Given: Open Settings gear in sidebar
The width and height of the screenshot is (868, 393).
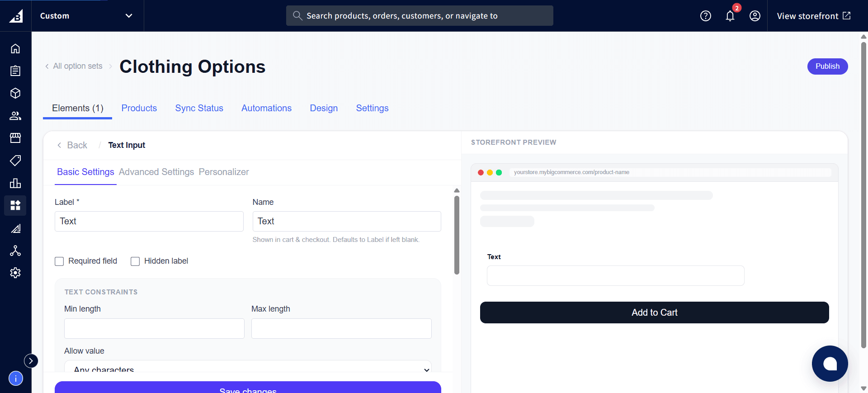Looking at the screenshot, I should [15, 273].
